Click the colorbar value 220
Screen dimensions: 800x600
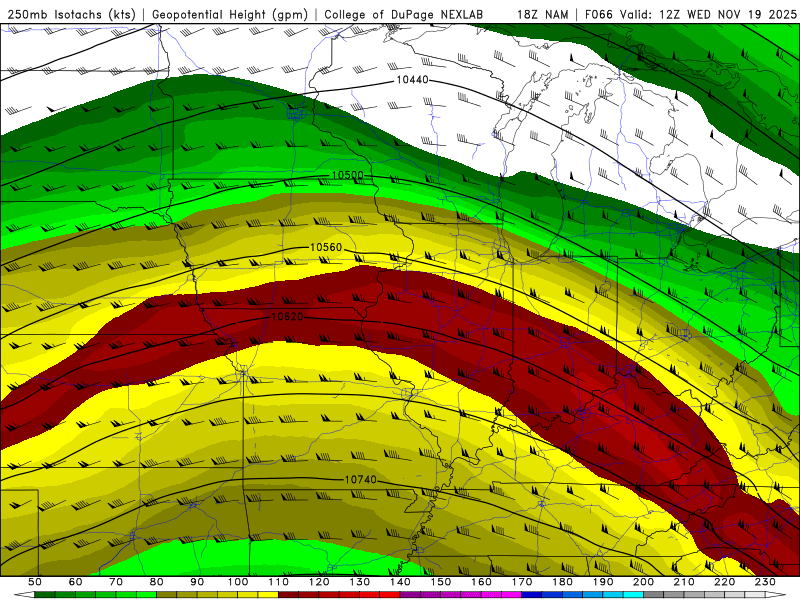pos(724,582)
